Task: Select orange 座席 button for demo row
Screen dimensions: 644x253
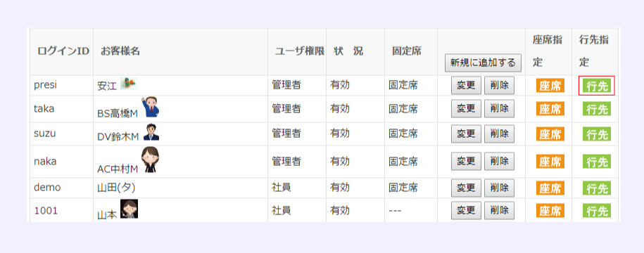Action: click(550, 188)
